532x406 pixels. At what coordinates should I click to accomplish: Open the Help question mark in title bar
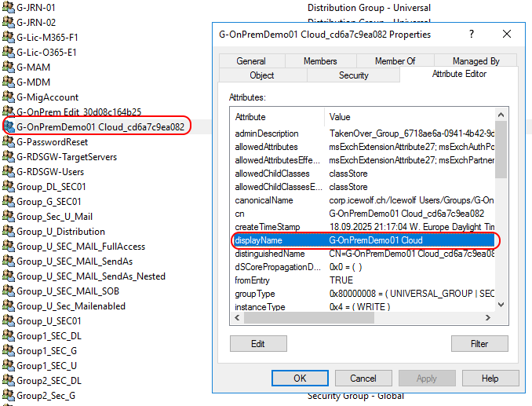tap(472, 35)
